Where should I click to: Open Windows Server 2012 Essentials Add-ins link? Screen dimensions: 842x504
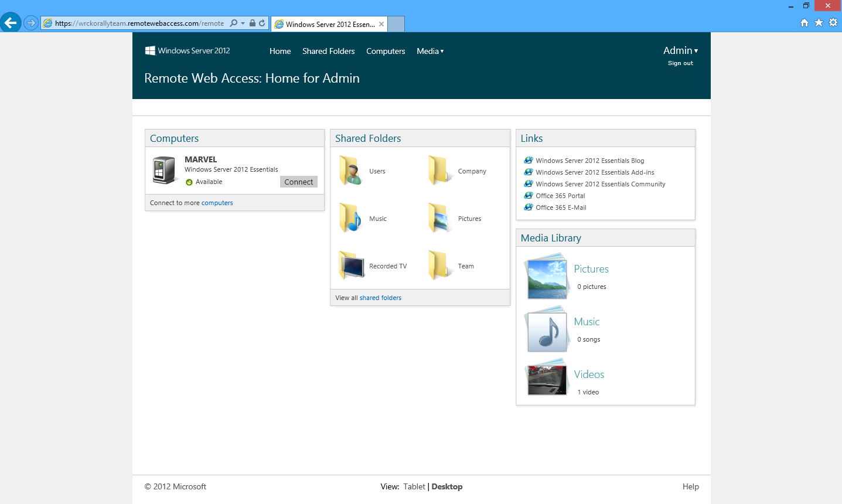pyautogui.click(x=595, y=172)
